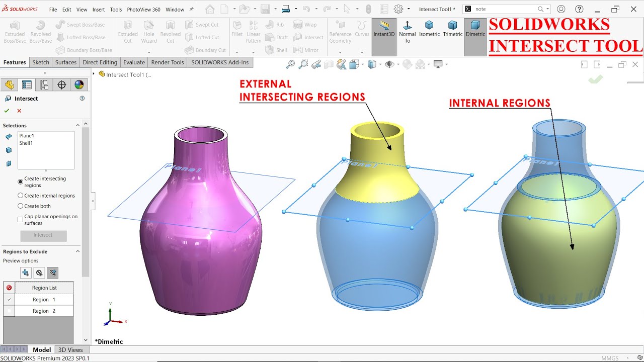This screenshot has width=644, height=362.
Task: Open the Print dropdown arrow
Action: click(x=296, y=9)
